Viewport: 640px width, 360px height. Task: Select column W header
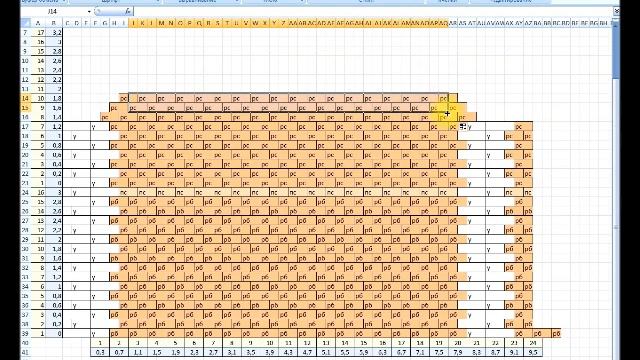(x=255, y=23)
